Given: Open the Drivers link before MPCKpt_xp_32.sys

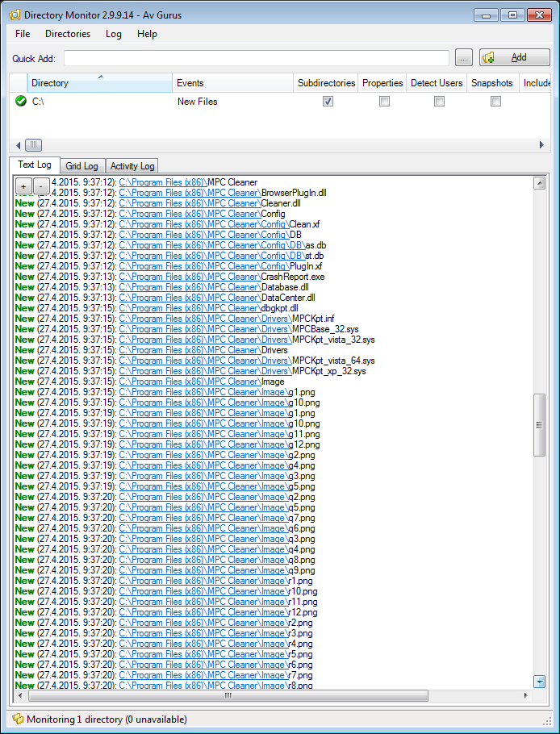Looking at the screenshot, I should [x=205, y=371].
